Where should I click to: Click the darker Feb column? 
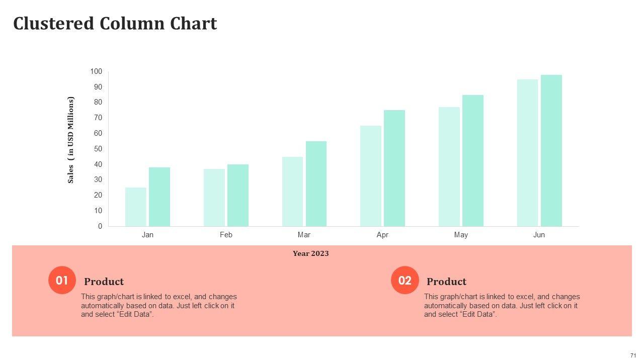[237, 195]
